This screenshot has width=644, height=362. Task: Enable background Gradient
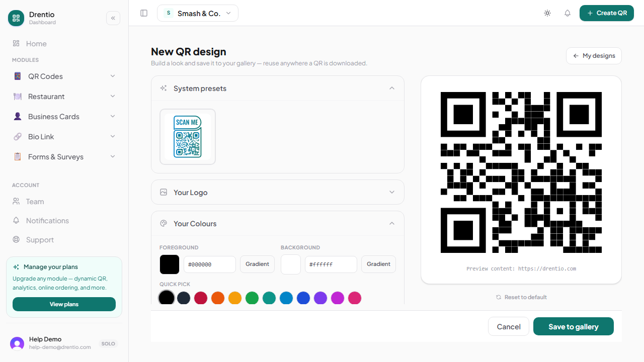pyautogui.click(x=378, y=264)
